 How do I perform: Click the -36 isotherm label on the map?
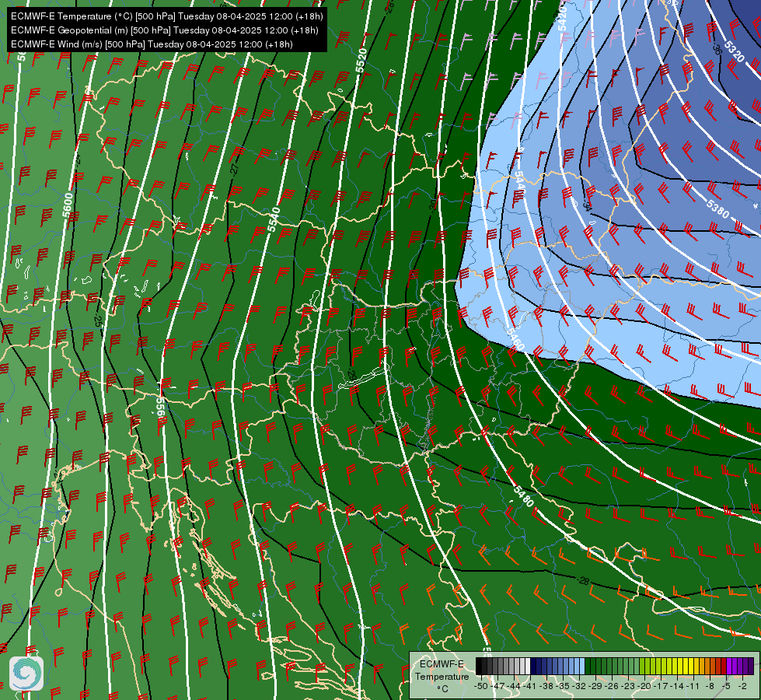coord(717,49)
